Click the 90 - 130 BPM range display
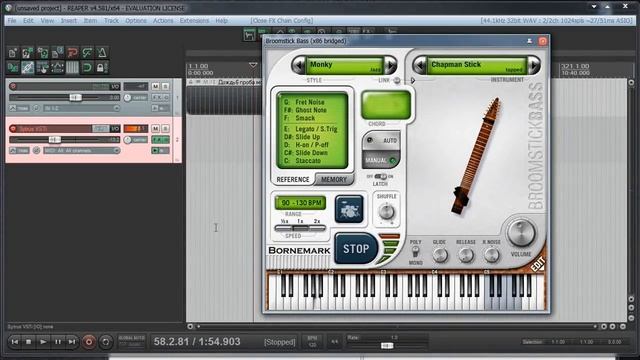 pos(300,203)
